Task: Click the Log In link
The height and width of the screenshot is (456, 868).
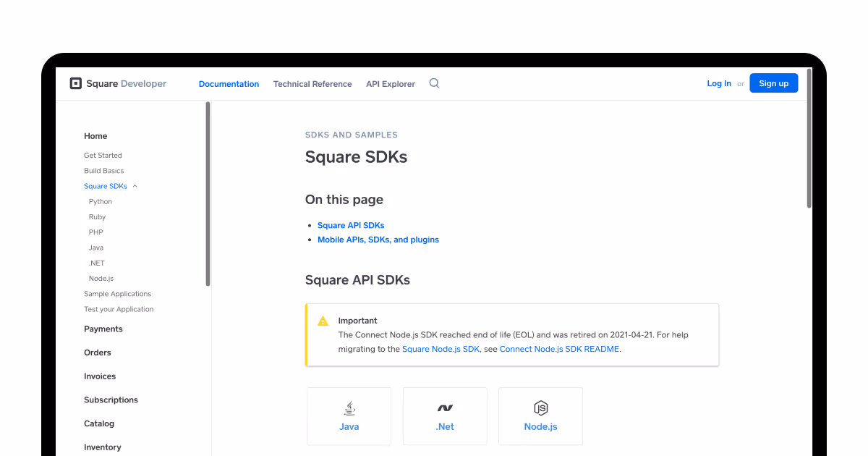Action: [719, 83]
